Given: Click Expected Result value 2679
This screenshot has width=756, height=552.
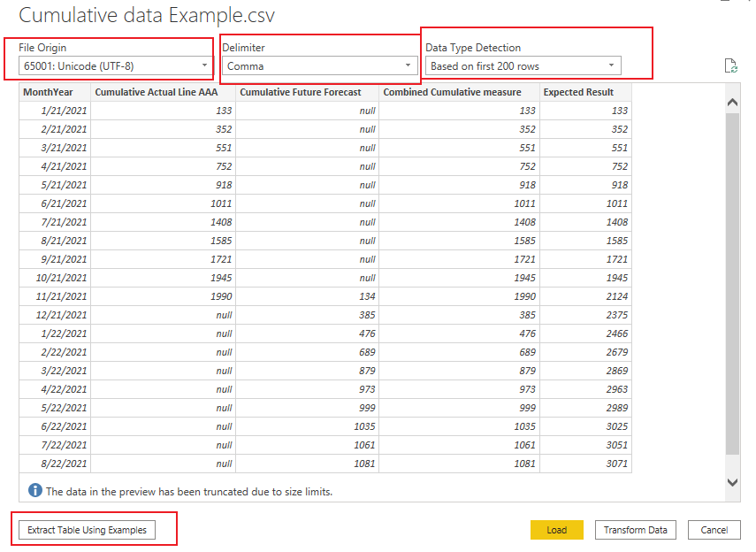Looking at the screenshot, I should coord(585,352).
